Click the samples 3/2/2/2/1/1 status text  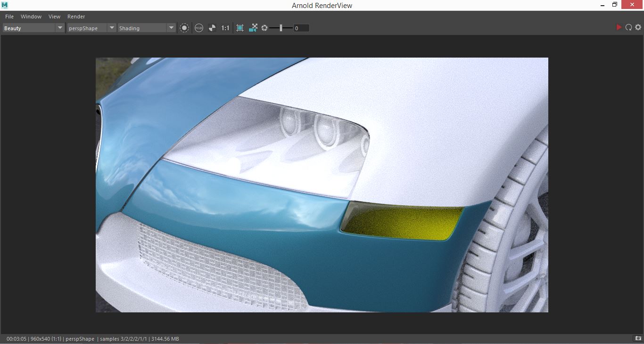point(124,339)
